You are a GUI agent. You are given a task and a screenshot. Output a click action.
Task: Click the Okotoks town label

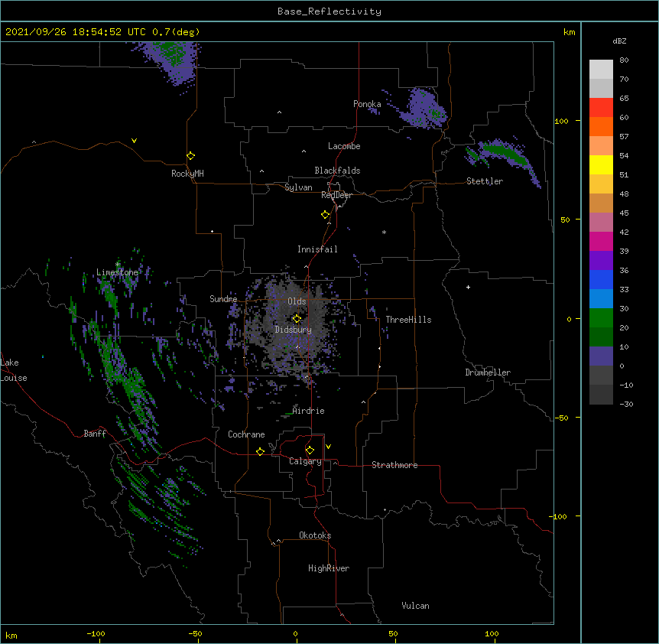click(x=315, y=535)
